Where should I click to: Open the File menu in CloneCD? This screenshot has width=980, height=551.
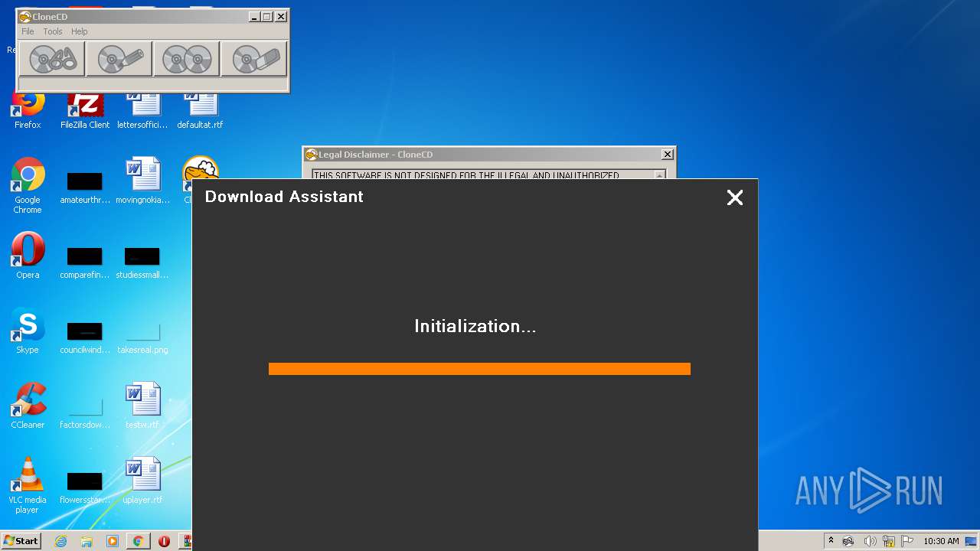(x=28, y=31)
